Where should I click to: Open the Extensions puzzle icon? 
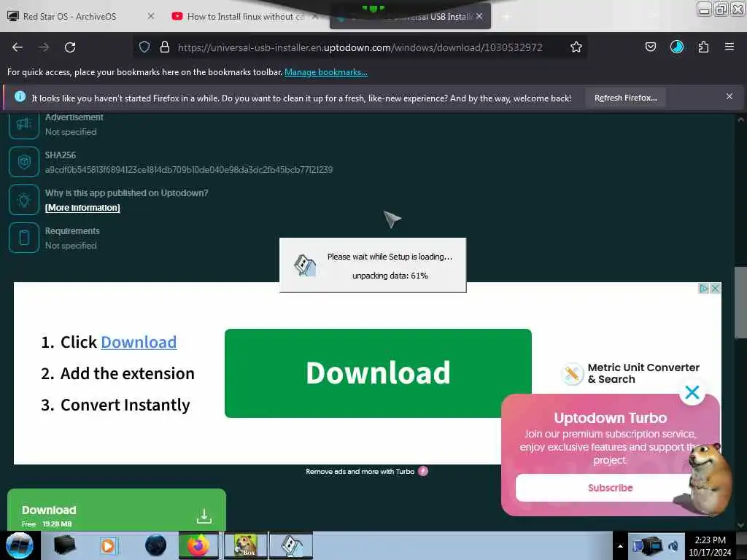point(703,47)
